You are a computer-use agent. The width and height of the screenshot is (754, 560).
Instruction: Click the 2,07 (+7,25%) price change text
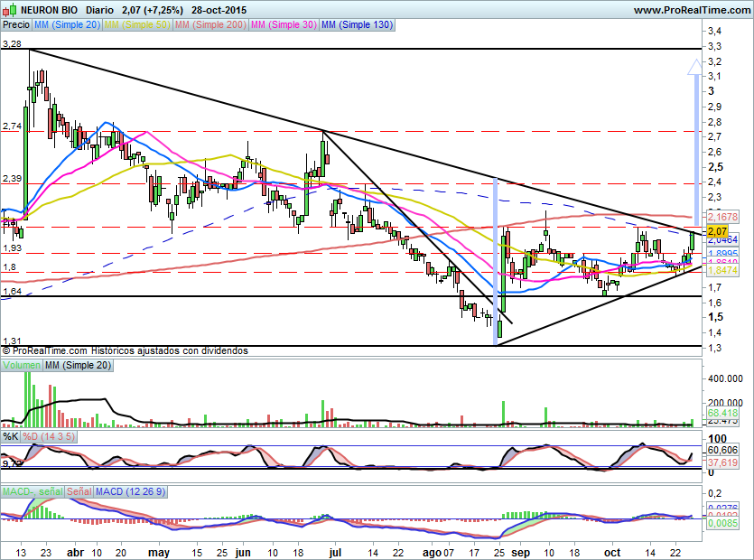(x=153, y=10)
